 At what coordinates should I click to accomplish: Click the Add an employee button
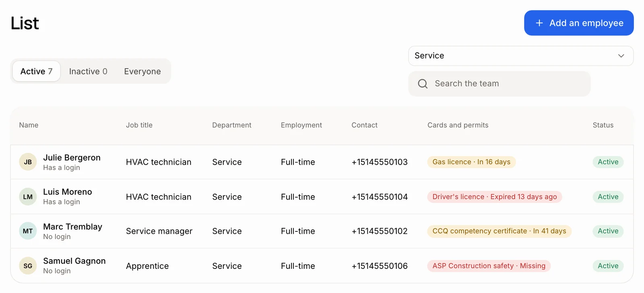(579, 23)
